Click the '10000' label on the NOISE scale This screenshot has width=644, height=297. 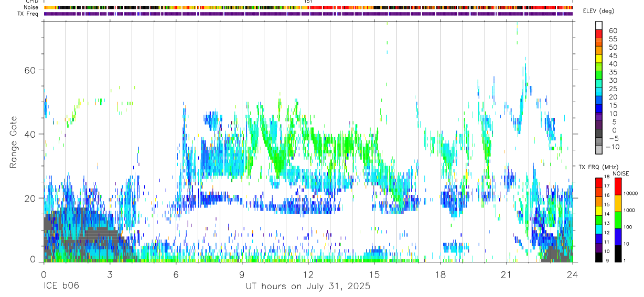coord(630,194)
